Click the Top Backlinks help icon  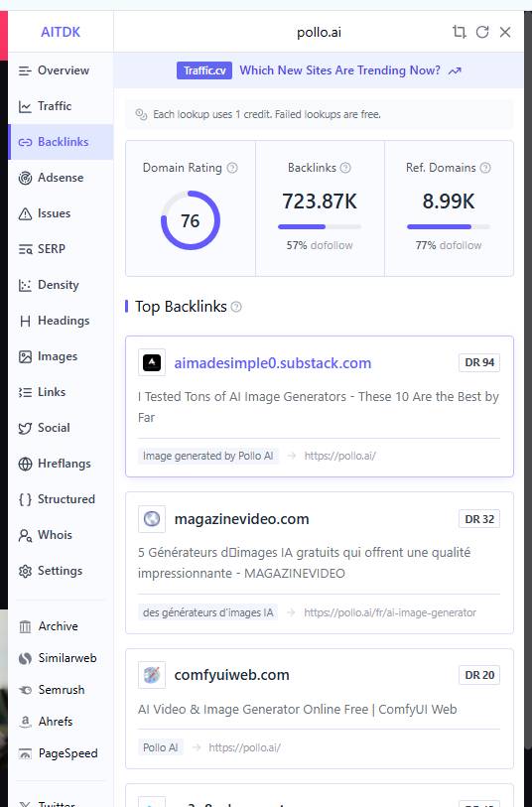(x=236, y=307)
